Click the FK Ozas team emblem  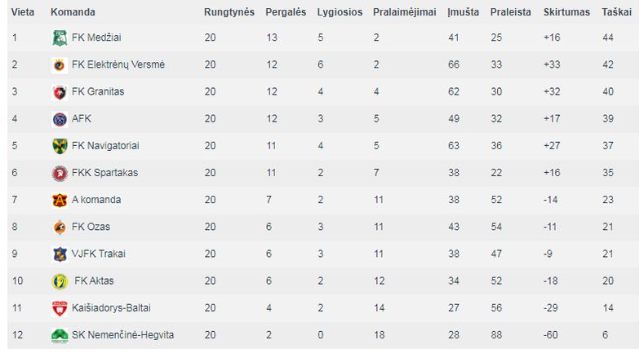(x=60, y=227)
